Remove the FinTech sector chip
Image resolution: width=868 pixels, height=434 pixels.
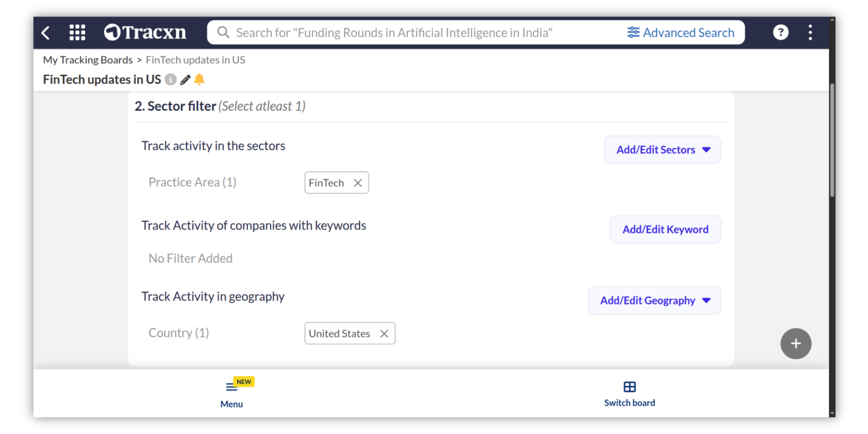click(358, 183)
